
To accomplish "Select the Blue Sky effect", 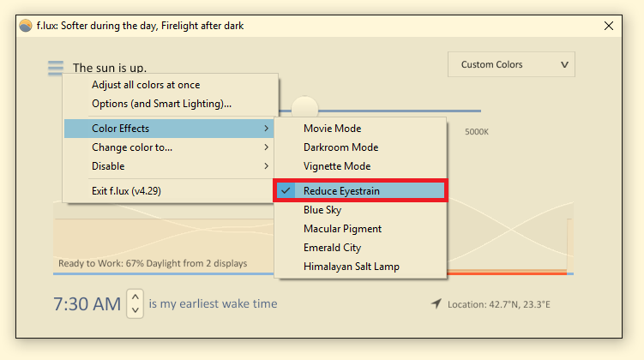I will tap(360, 210).
